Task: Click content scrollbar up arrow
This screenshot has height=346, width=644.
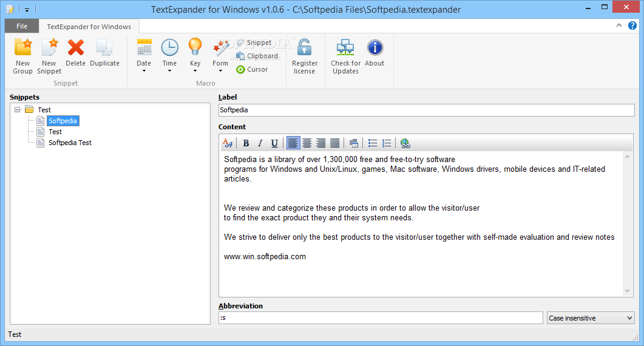Action: click(627, 157)
